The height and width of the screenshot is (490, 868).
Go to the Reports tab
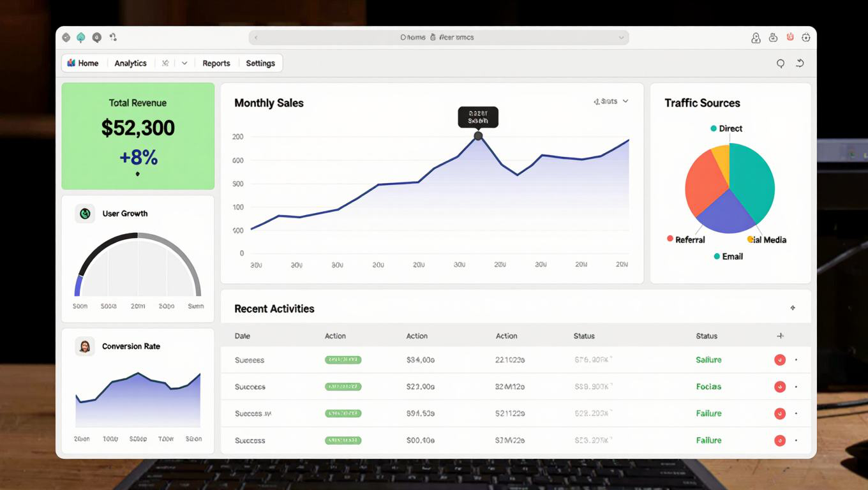(216, 63)
